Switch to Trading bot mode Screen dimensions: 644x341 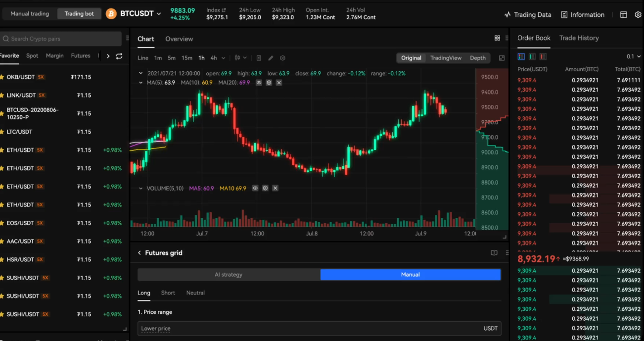[x=79, y=14]
